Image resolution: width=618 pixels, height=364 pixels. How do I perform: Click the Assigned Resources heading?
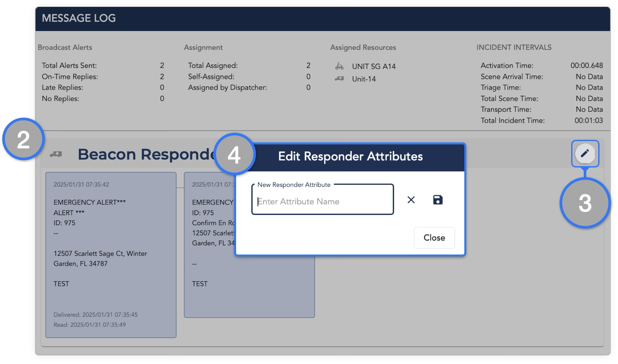363,47
